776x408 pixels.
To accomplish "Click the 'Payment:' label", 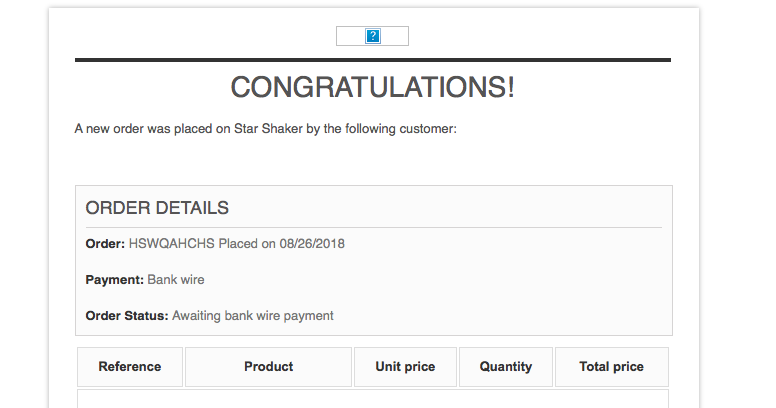I will click(x=114, y=280).
